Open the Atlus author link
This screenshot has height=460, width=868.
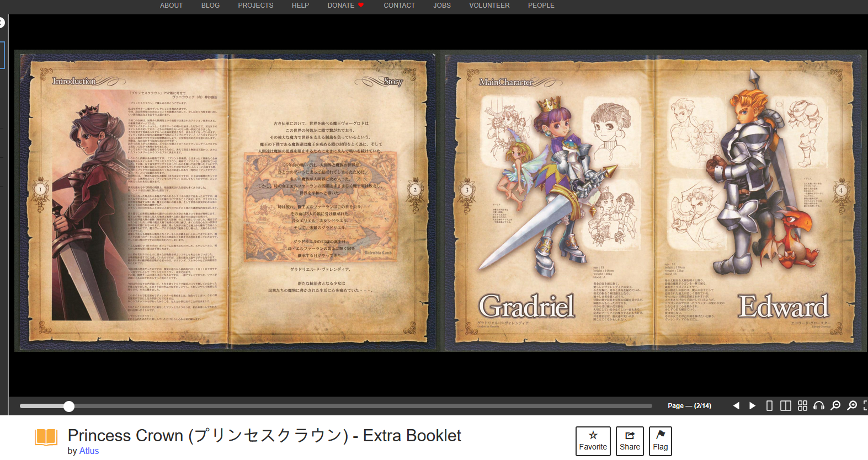coord(89,451)
